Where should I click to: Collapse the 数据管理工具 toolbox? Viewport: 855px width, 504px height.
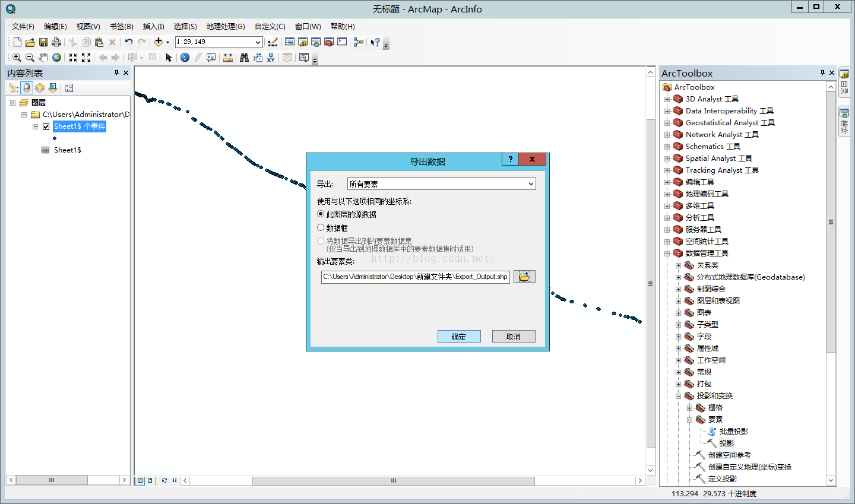pyautogui.click(x=667, y=253)
